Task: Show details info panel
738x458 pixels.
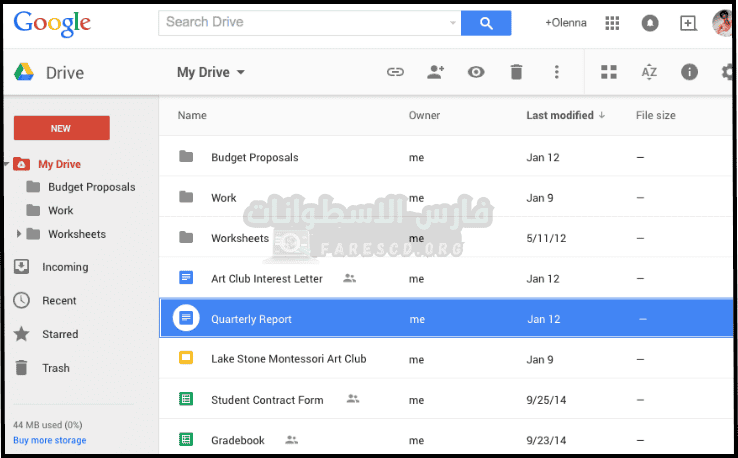Action: point(689,72)
